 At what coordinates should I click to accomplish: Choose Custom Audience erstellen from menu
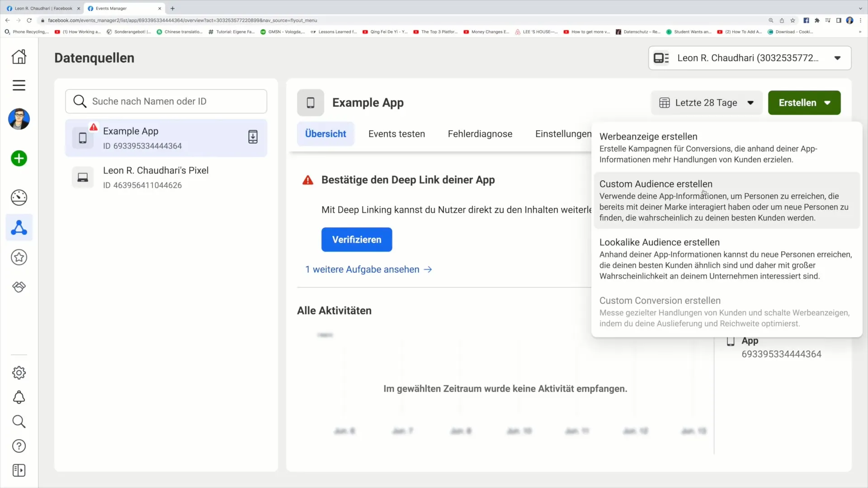726,200
